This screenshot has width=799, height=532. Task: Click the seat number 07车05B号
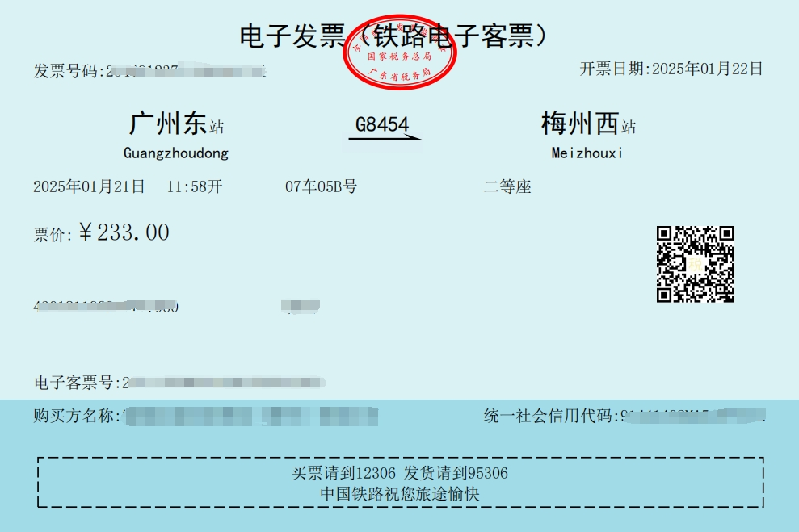coord(321,186)
